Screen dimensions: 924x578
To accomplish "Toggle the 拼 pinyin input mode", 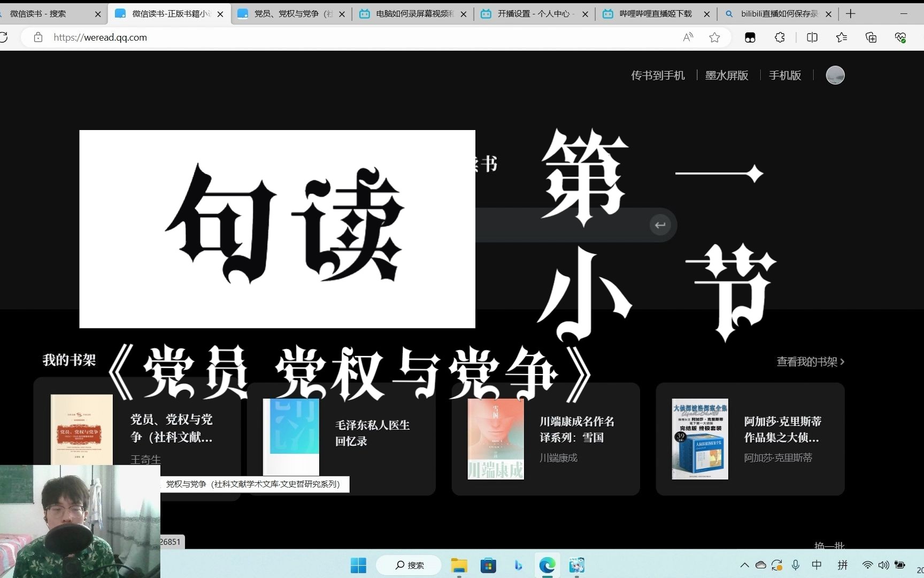I will coord(843,565).
